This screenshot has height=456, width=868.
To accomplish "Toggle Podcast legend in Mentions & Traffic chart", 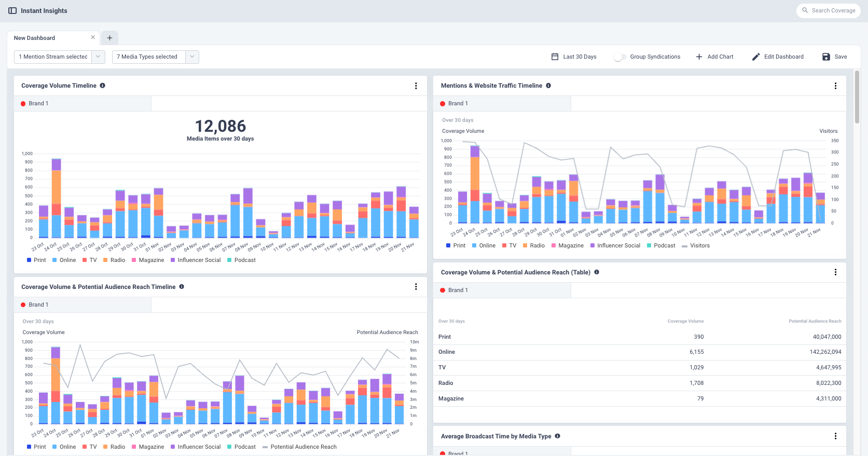I will point(661,245).
